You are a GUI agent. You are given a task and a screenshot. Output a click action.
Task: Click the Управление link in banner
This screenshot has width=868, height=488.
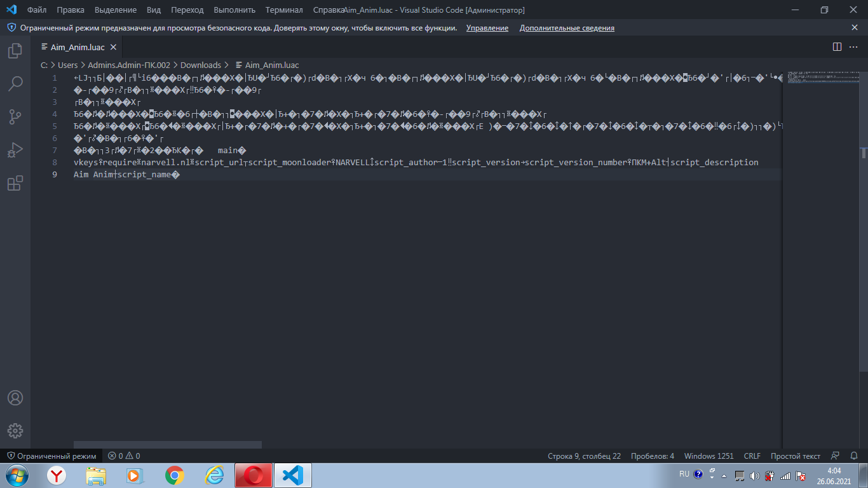tap(487, 28)
